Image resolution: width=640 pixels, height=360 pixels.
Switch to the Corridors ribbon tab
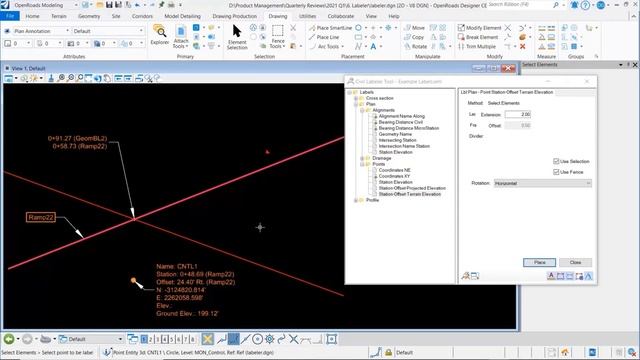point(142,16)
